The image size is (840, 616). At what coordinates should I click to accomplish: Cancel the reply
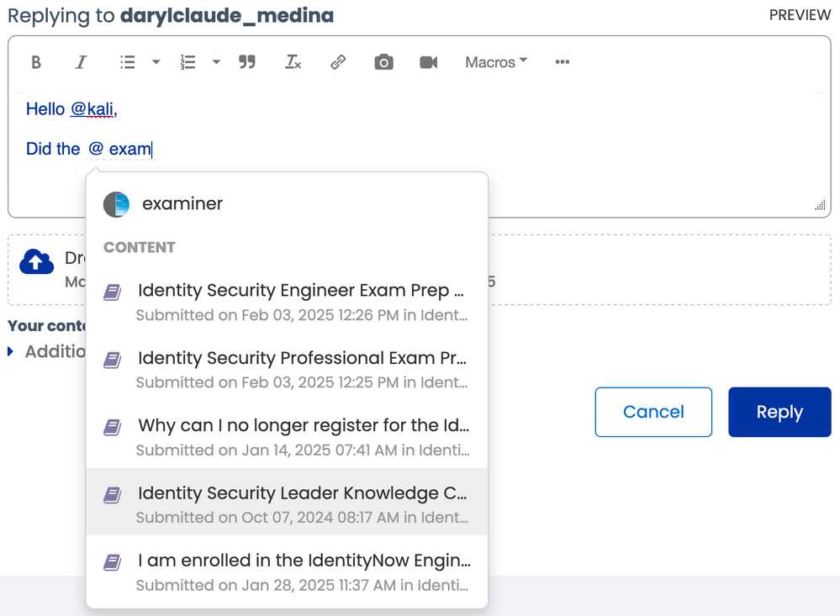point(653,412)
